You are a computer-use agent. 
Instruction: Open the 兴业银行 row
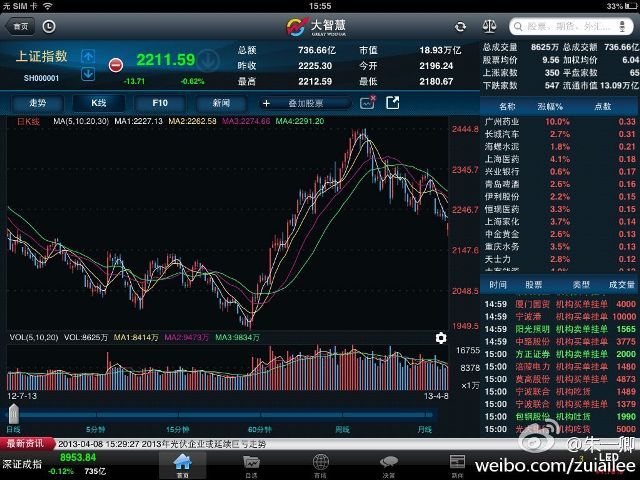click(560, 172)
